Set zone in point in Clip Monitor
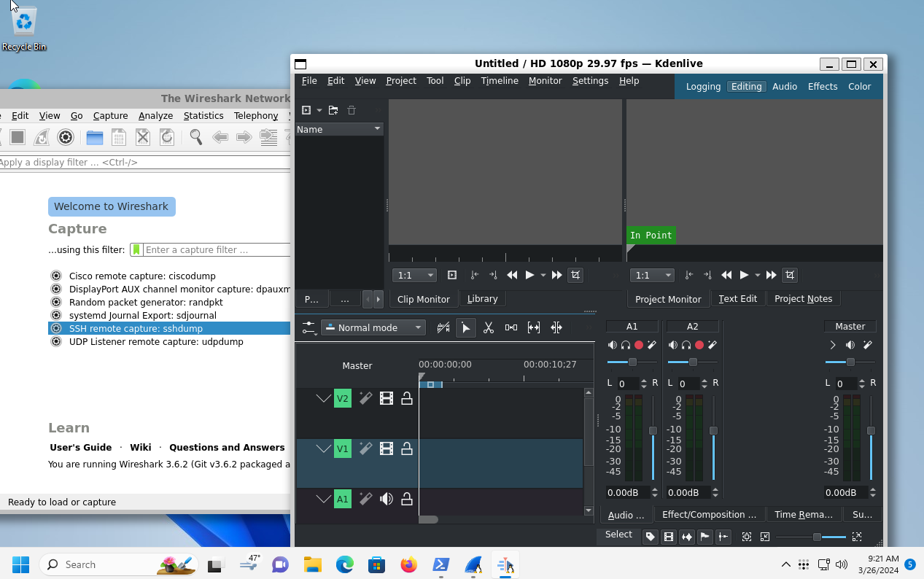924x579 pixels. tap(475, 275)
